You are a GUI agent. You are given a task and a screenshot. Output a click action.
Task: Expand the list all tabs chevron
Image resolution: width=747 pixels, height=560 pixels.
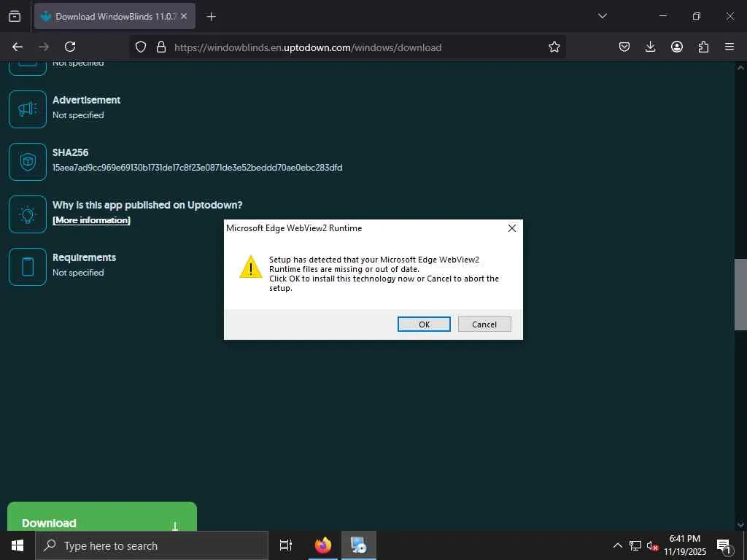[x=602, y=16]
